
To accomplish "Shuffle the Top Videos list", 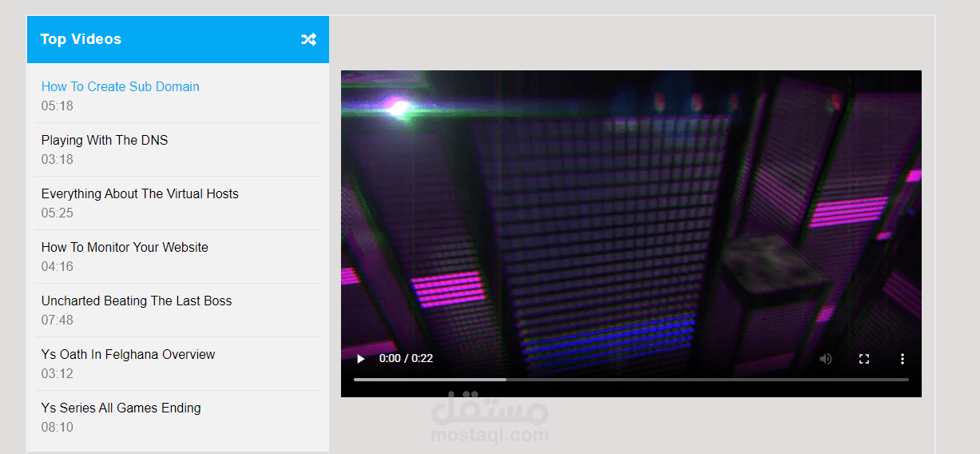I will point(308,39).
